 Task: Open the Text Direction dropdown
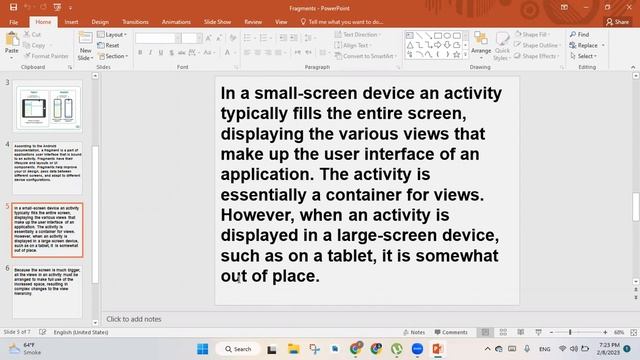[x=358, y=35]
